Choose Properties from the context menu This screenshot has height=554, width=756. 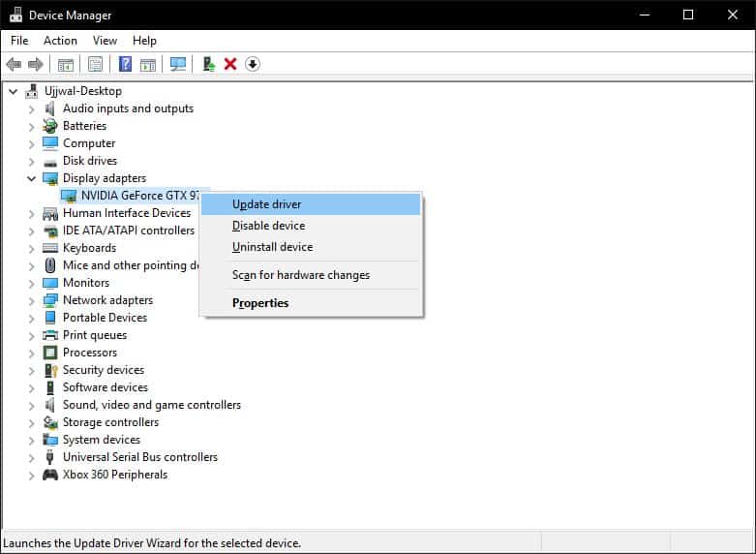tap(311, 303)
